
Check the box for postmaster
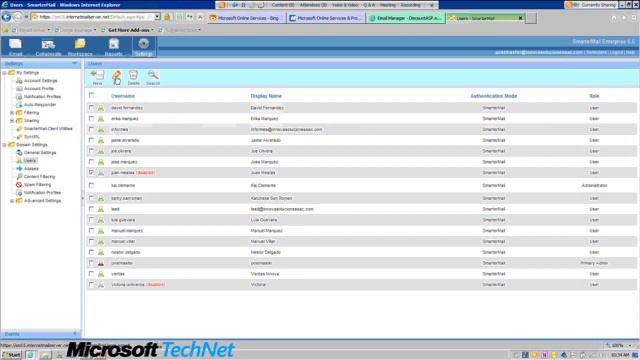[x=91, y=263]
